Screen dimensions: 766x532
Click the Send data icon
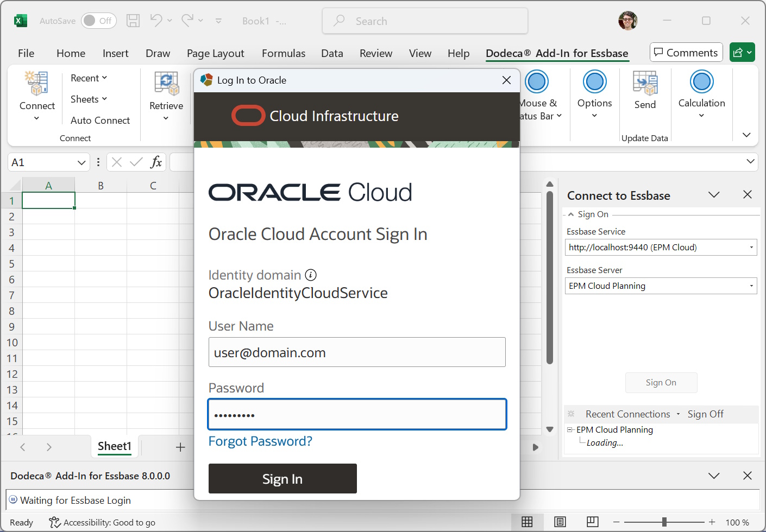click(645, 83)
